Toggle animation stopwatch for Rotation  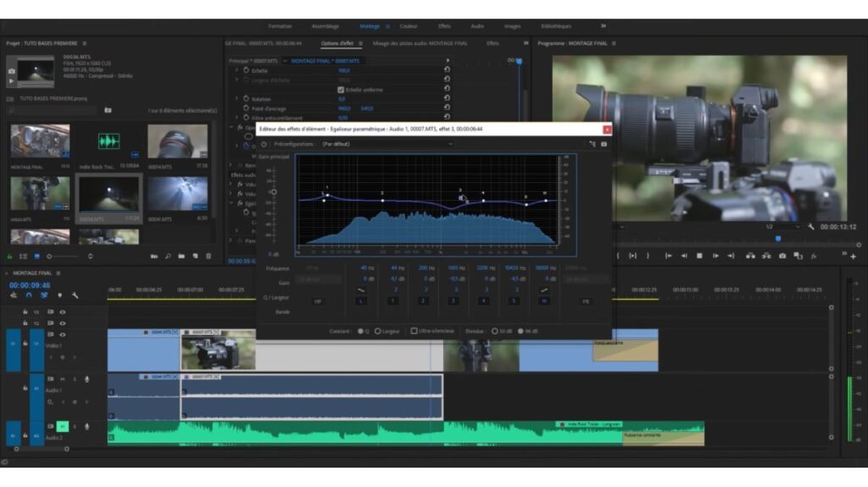tap(247, 98)
